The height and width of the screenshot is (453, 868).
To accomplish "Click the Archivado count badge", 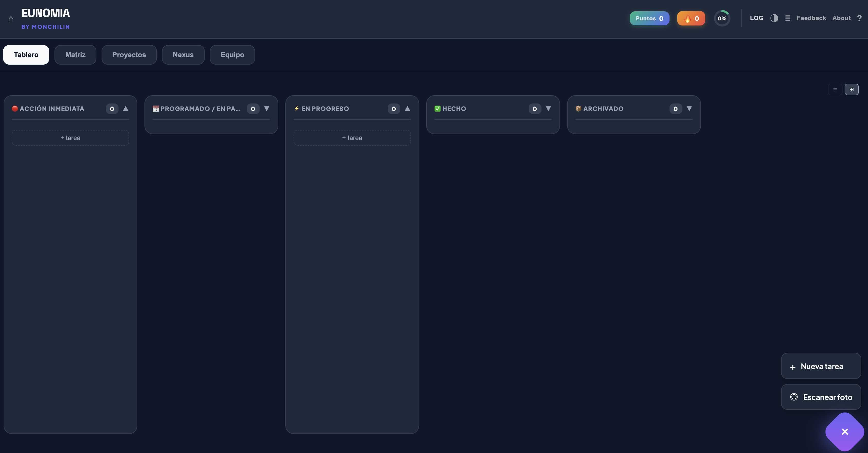I will [x=675, y=109].
